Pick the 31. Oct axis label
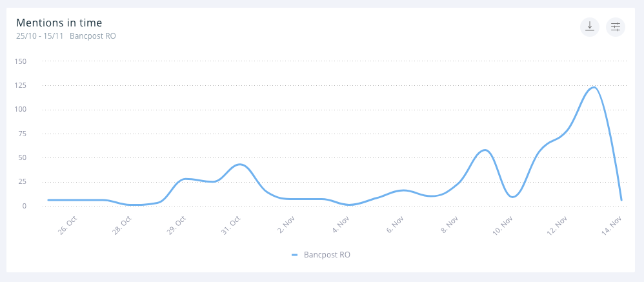This screenshot has width=644, height=282. point(230,226)
